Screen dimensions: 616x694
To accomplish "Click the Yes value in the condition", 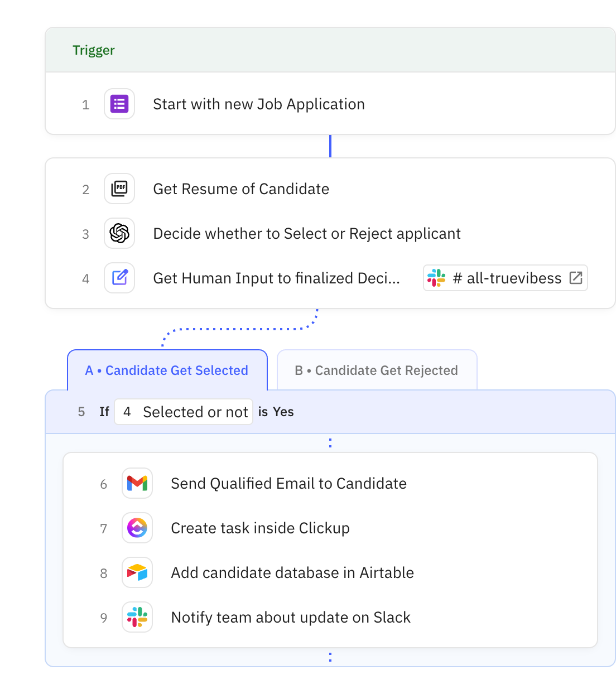I will click(286, 412).
